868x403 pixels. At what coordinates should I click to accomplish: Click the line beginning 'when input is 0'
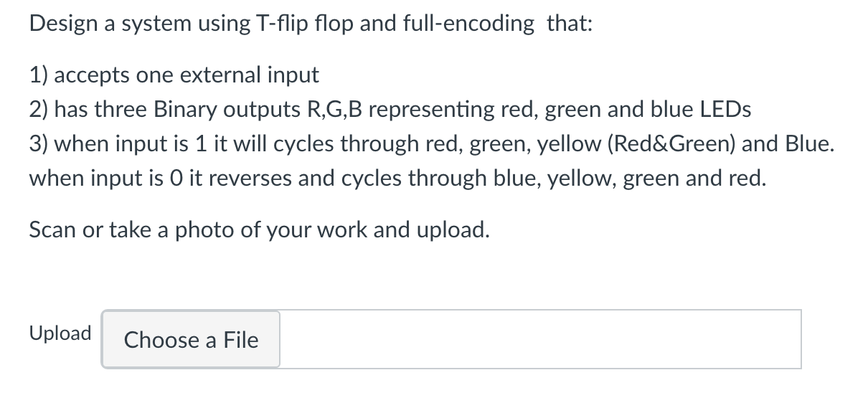(x=397, y=178)
